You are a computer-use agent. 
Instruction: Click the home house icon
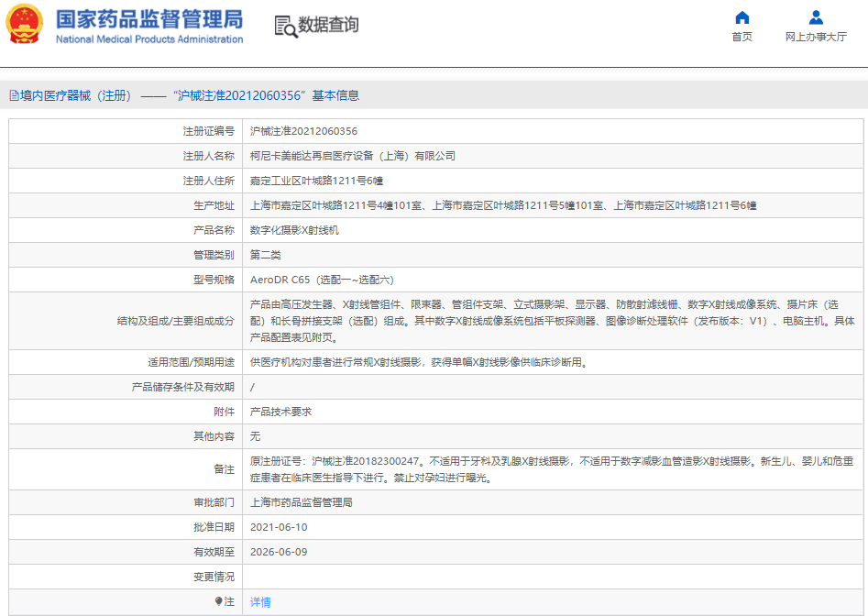pos(742,17)
